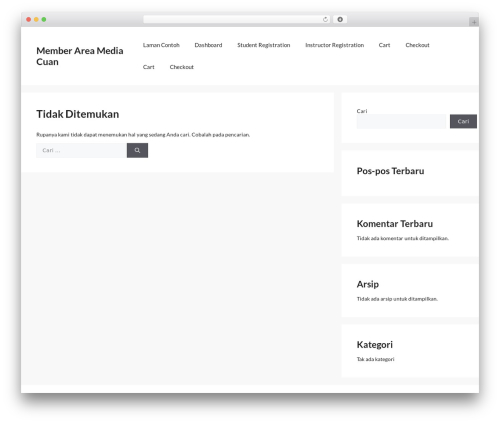Click 'Tidak ada komentar untuk ditampilkan.' text
Screen dimensions: 500x423
[x=403, y=238]
